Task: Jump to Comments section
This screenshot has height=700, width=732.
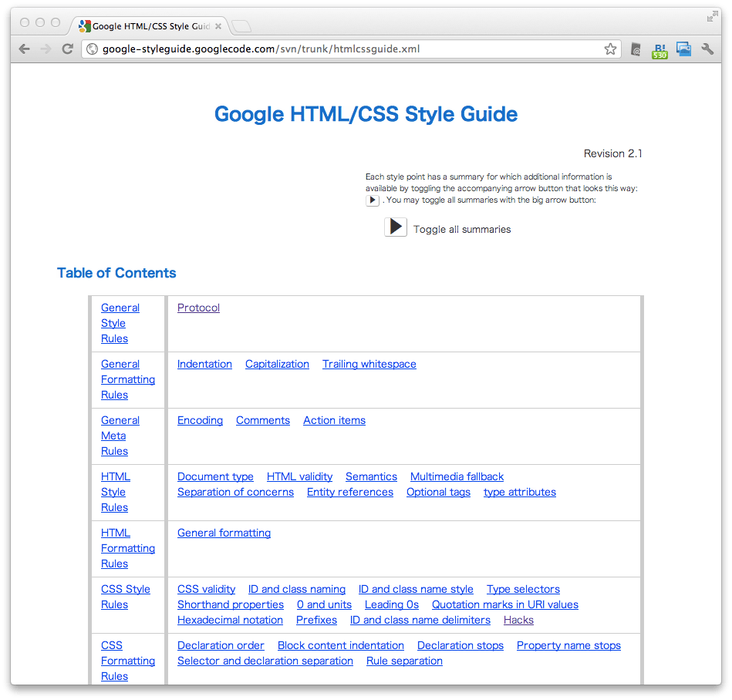Action: point(263,420)
